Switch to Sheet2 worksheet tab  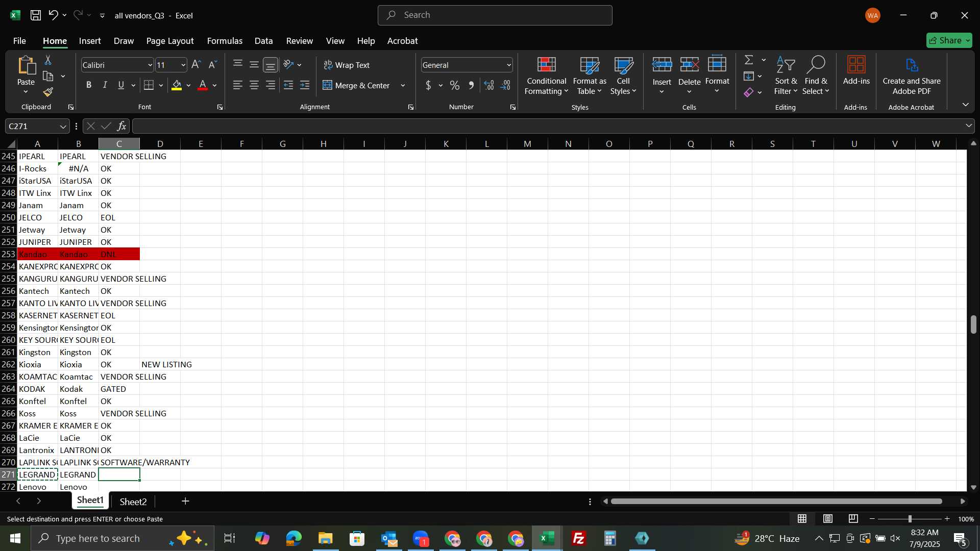point(133,502)
